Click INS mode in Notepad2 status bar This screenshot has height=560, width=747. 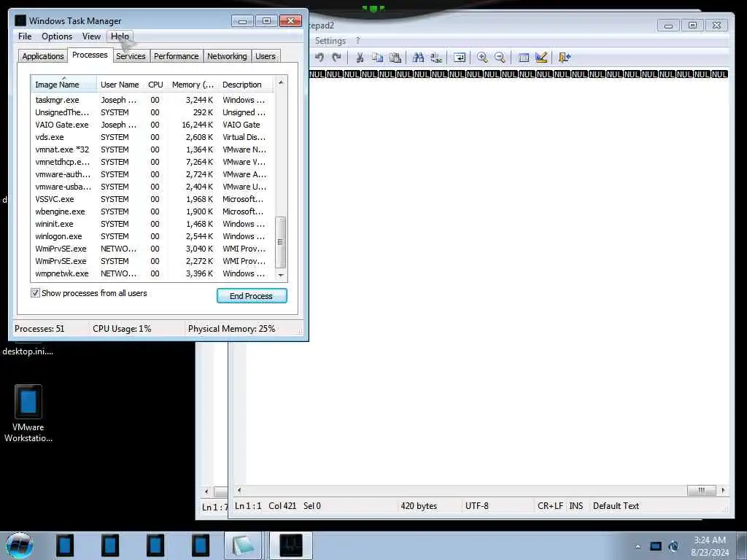(x=576, y=506)
